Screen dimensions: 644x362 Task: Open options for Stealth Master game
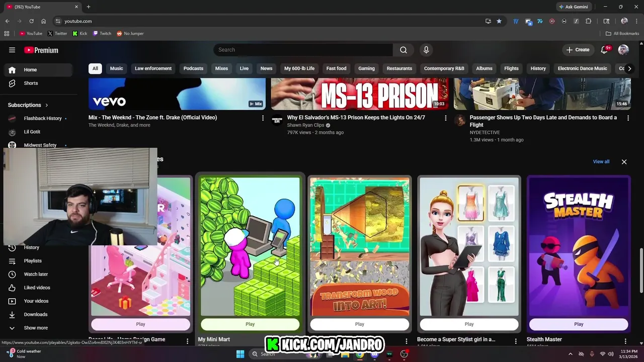[625, 341]
